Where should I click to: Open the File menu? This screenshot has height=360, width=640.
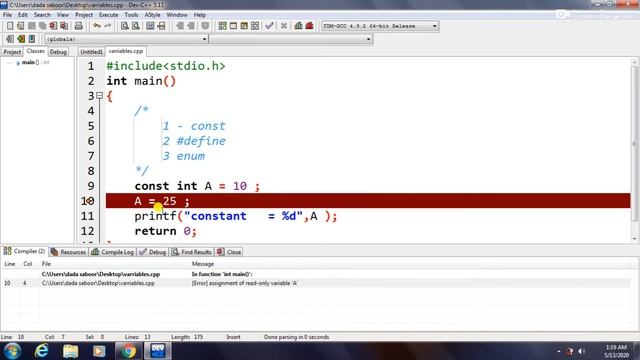tap(7, 15)
